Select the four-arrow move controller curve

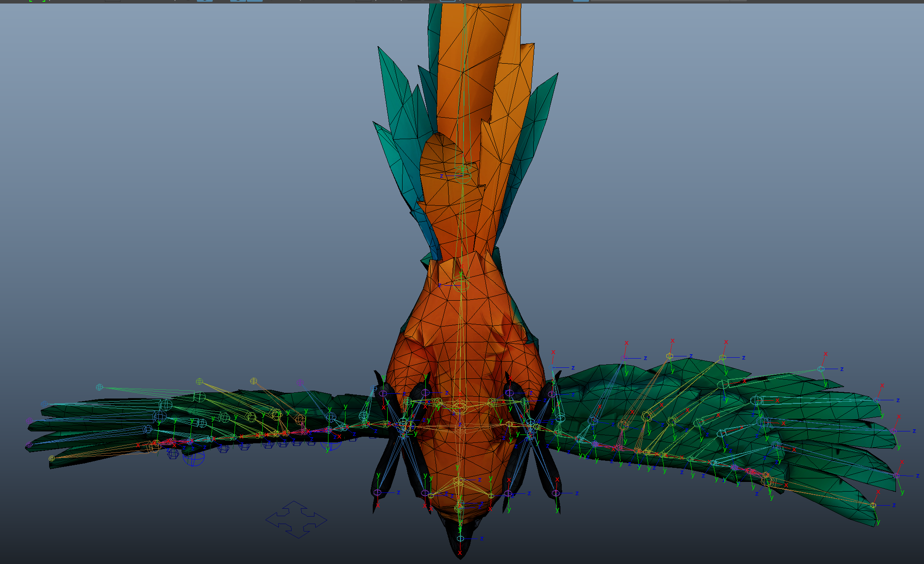pos(296,520)
